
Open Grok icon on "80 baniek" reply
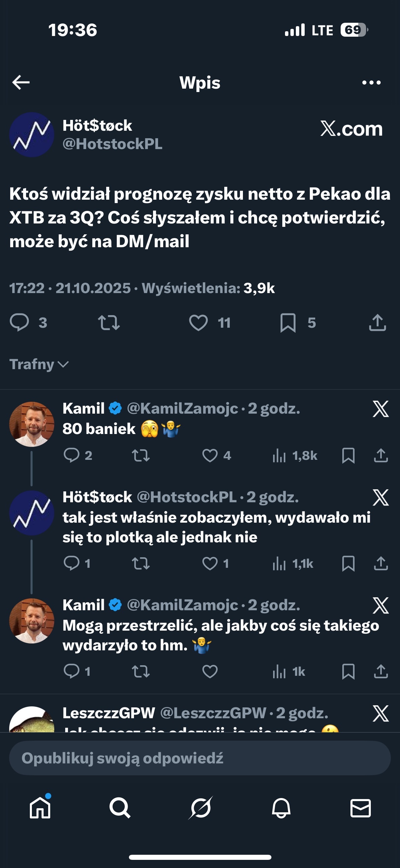[x=381, y=409]
